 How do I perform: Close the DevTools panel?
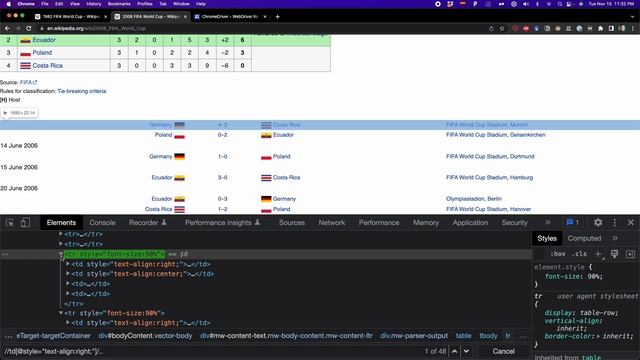631,222
